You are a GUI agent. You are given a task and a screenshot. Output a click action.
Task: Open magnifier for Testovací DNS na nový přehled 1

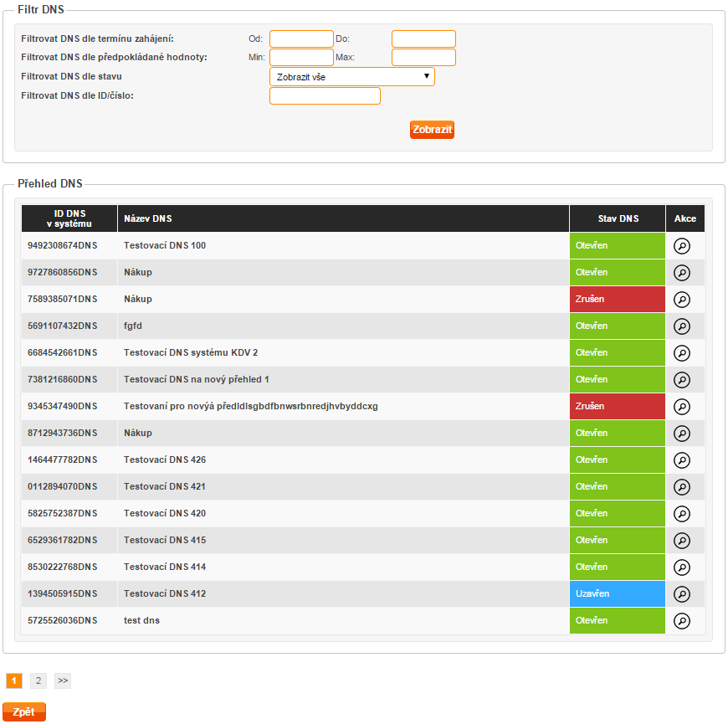(682, 380)
